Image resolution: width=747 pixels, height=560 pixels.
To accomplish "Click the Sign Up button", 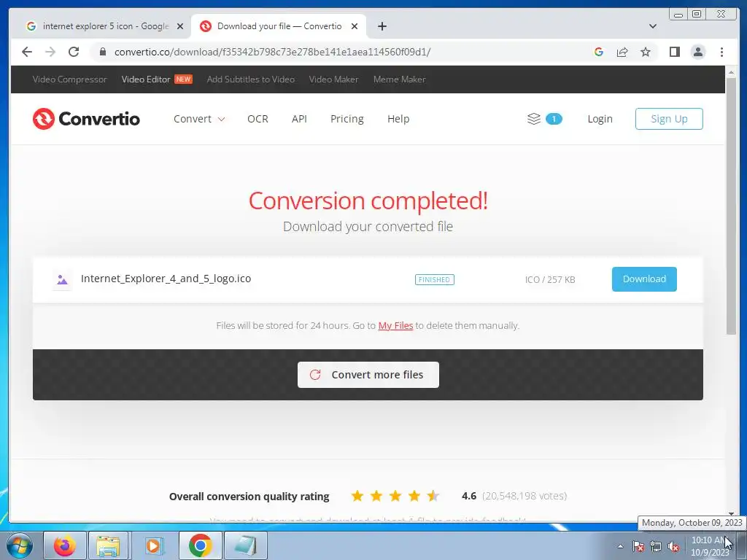I will tap(669, 119).
